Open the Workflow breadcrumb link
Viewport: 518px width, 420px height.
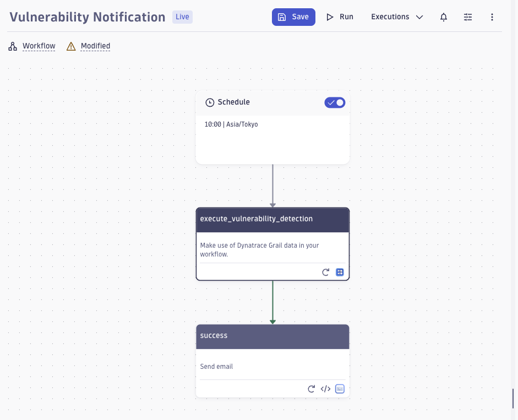[x=39, y=46]
